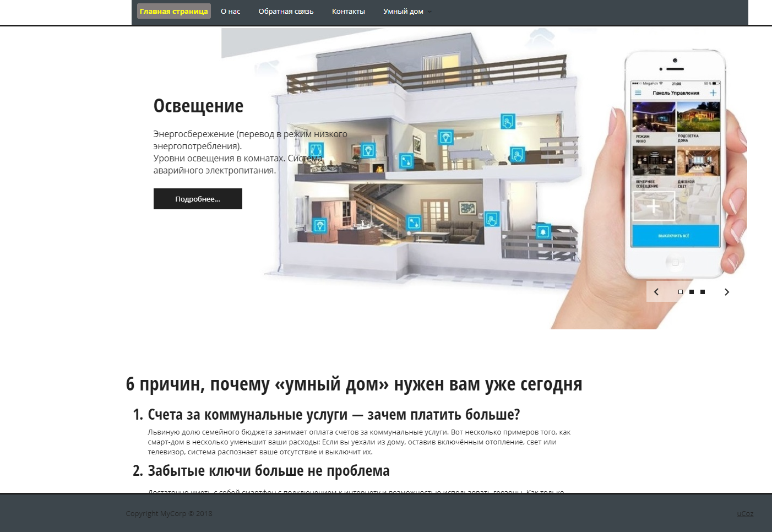The width and height of the screenshot is (772, 532).
Task: Tap the blue plus icon in the phone header
Action: click(x=713, y=93)
